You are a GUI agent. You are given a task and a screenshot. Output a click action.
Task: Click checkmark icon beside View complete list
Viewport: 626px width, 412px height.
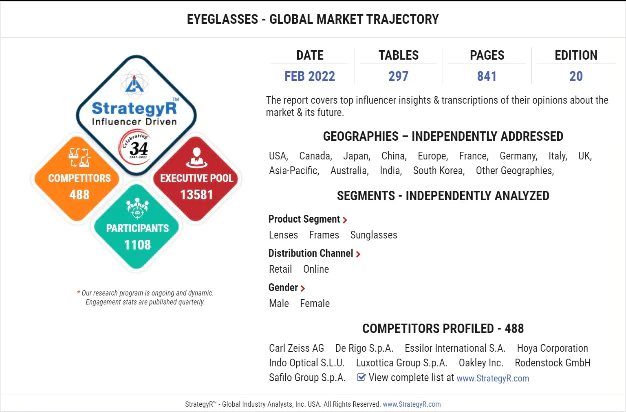tap(361, 377)
